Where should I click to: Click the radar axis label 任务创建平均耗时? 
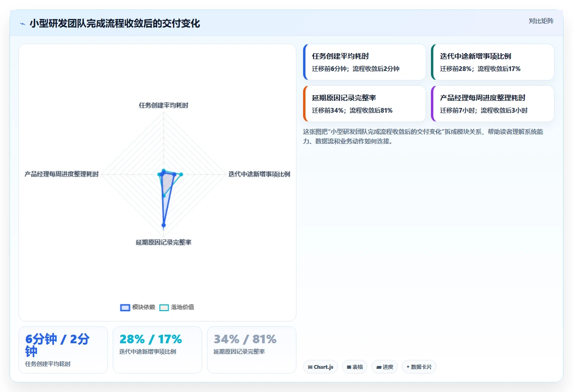[163, 105]
